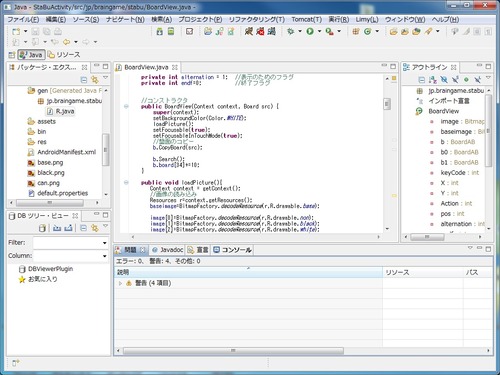Restart Tomcat using the third cat icon

pyautogui.click(x=271, y=31)
